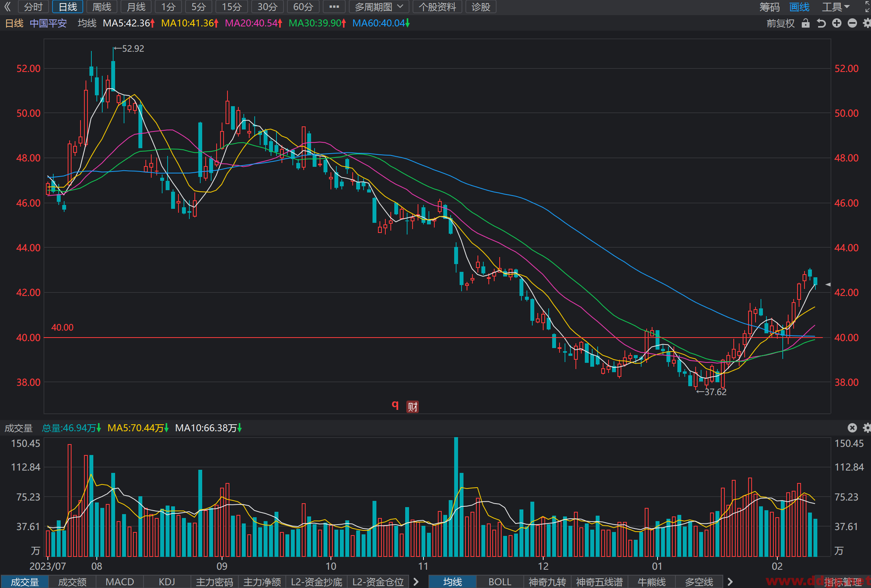871x588 pixels.
Task: Expand the 多周期图 dropdown
Action: point(379,7)
